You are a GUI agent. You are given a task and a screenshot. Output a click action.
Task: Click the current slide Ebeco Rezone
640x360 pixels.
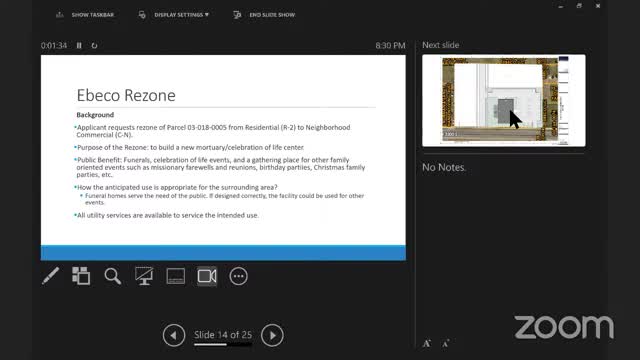click(223, 158)
